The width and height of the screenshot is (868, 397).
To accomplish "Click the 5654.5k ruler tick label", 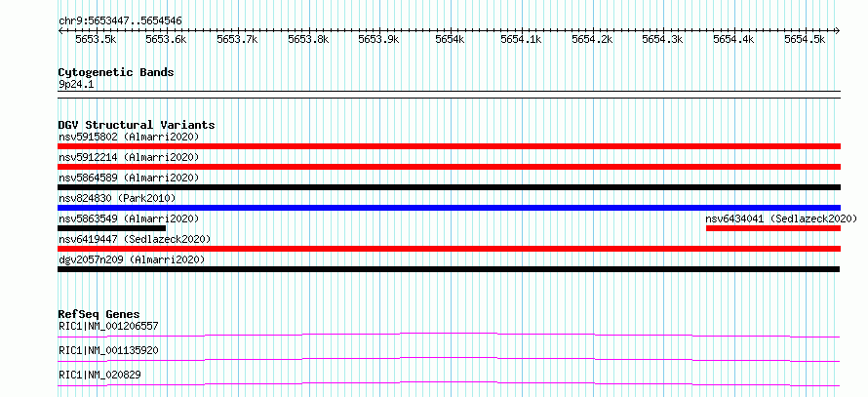I will (805, 39).
